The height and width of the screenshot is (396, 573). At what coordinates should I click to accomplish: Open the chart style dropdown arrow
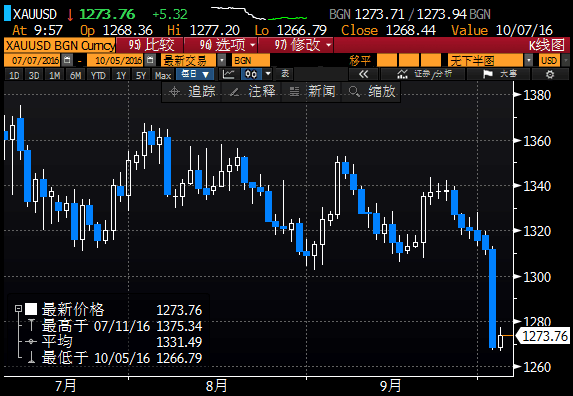point(268,74)
